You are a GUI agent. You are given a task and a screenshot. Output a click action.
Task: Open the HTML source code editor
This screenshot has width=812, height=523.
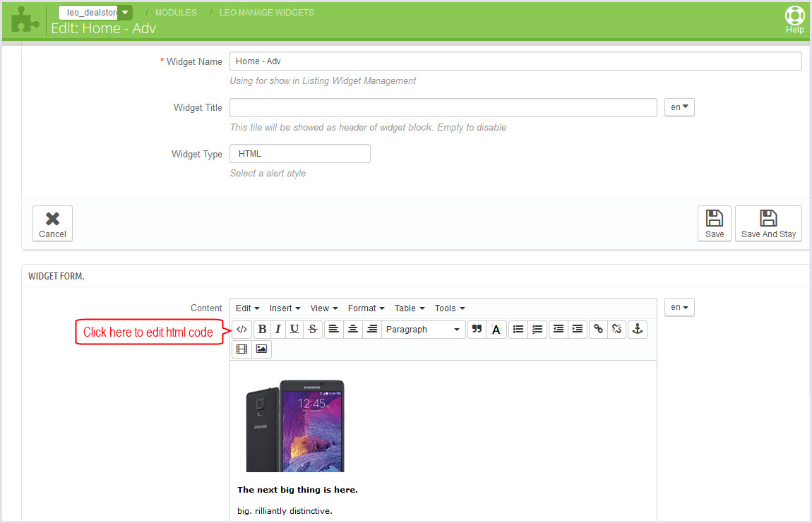(241, 330)
